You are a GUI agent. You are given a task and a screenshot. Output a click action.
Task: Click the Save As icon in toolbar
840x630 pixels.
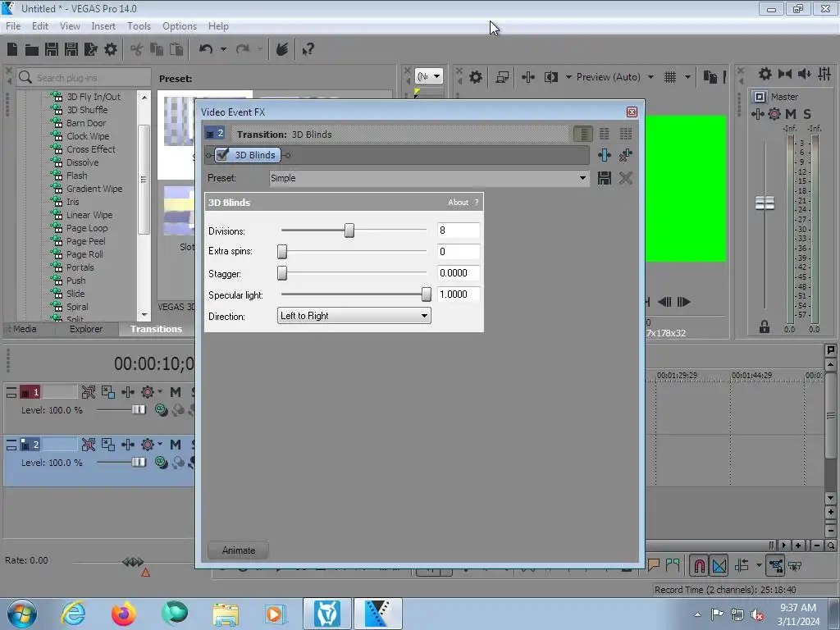71,49
